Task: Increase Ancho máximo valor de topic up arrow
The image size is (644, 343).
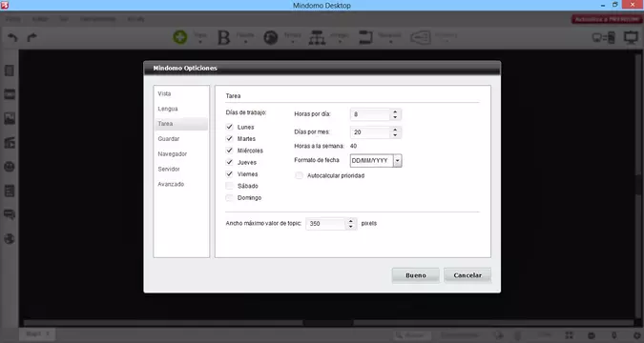Action: click(x=350, y=221)
